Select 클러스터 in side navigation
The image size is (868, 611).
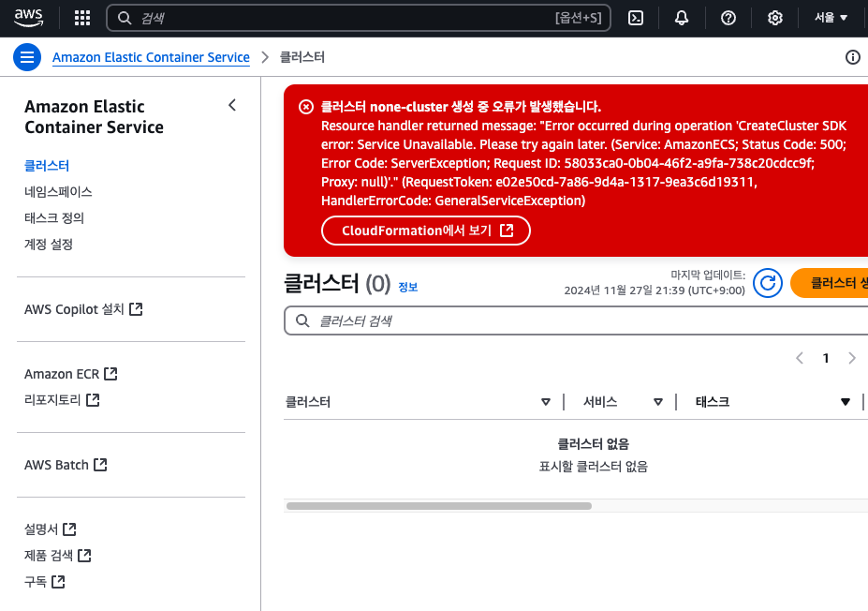[x=47, y=166]
